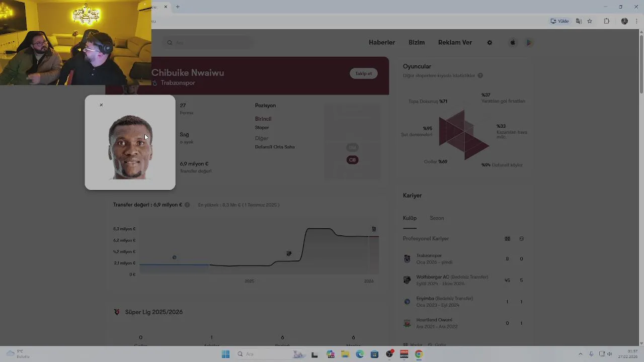Click the Wolfsberger crest marker on value chart
Screen dimensions: 644x362
tap(289, 253)
